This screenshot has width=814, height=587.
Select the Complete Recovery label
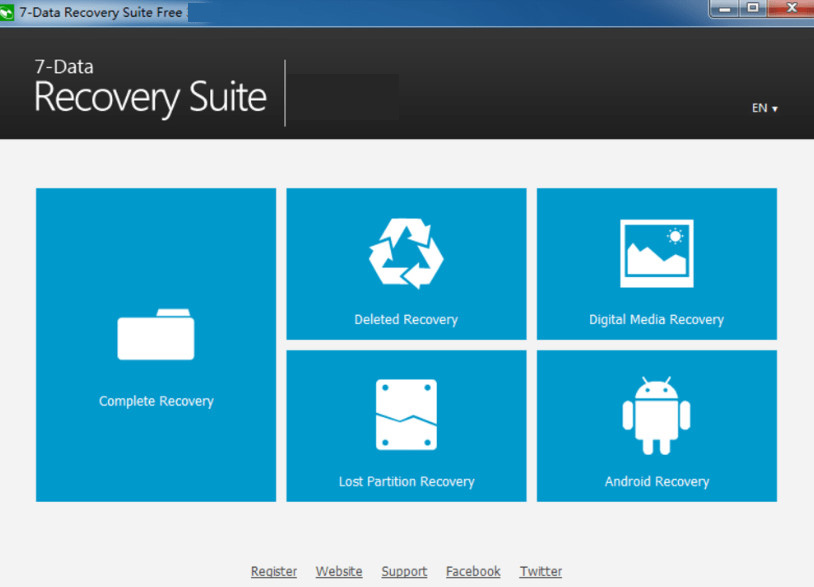tap(156, 401)
